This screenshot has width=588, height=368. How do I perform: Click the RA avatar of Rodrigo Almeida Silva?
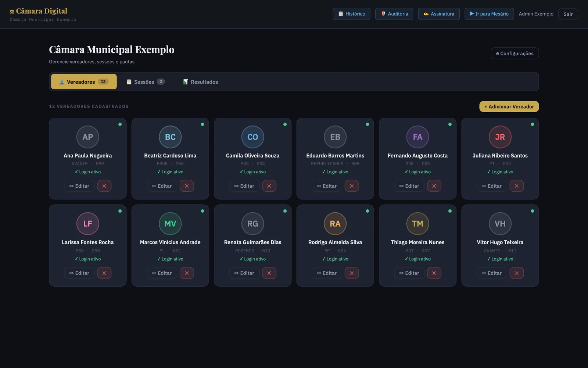[335, 224]
